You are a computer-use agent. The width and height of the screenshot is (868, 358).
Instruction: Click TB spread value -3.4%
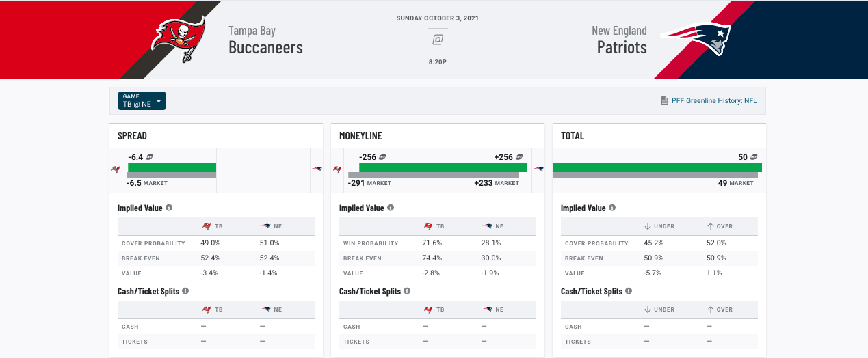[211, 273]
